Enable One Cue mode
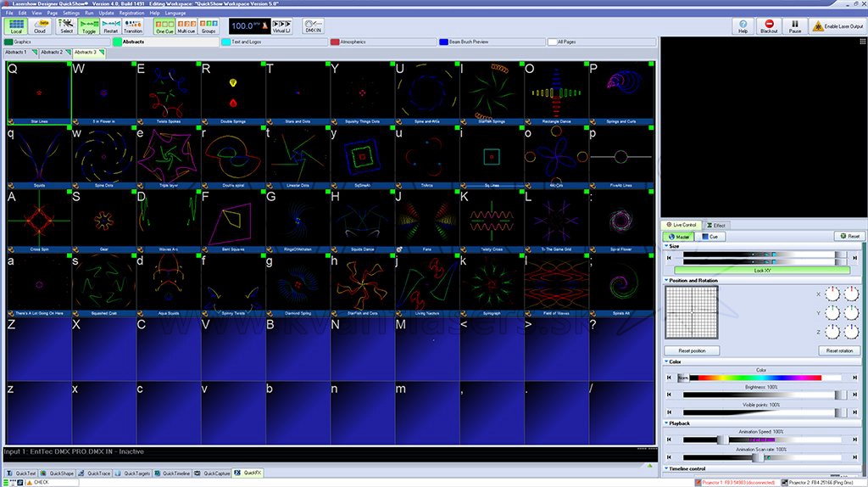The height and width of the screenshot is (487, 868). point(164,26)
